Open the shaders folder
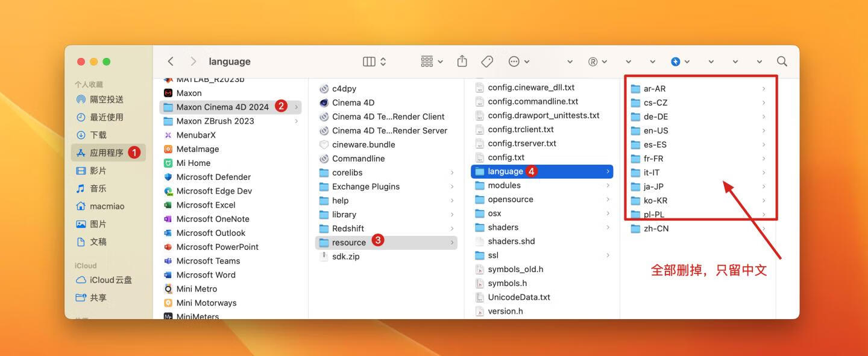This screenshot has height=356, width=868. tap(542, 227)
